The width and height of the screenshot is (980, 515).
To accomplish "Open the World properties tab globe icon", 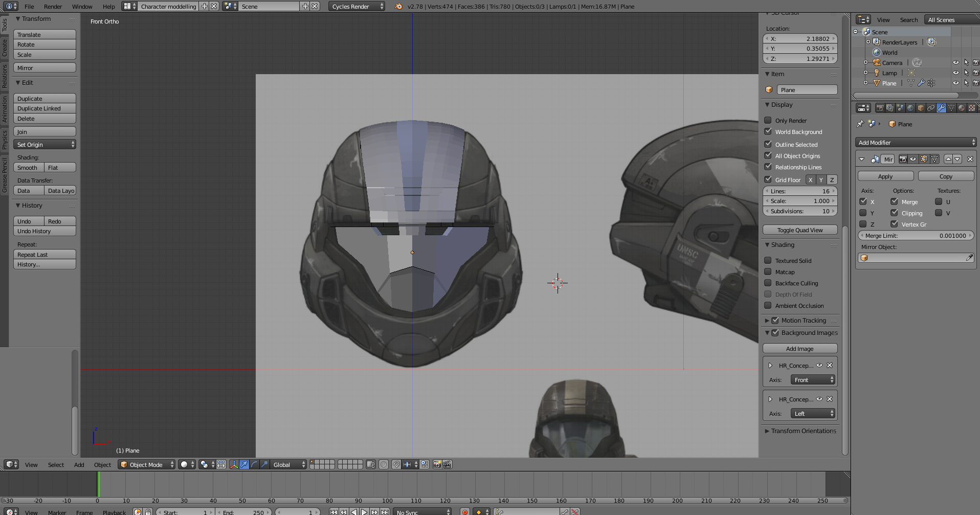I will click(x=910, y=108).
